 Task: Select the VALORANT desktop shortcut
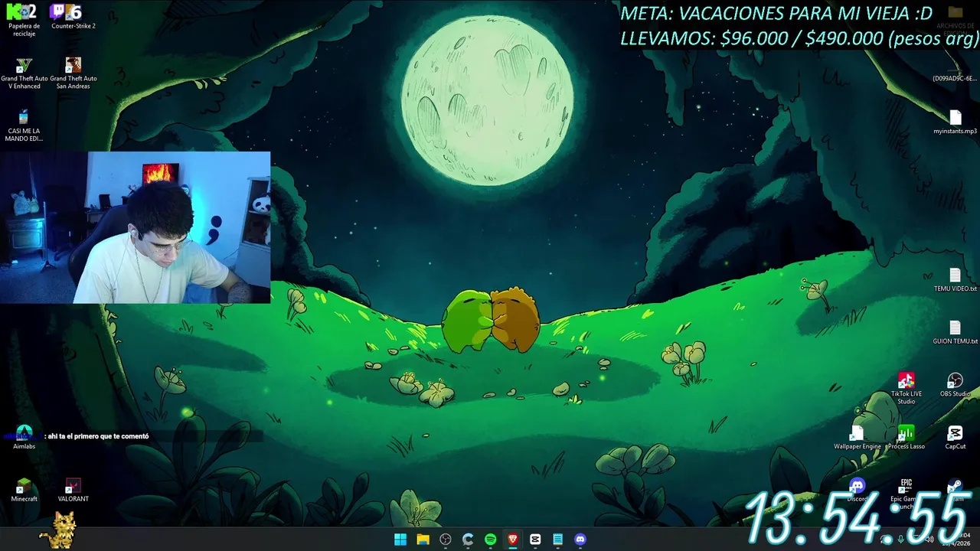(x=73, y=491)
